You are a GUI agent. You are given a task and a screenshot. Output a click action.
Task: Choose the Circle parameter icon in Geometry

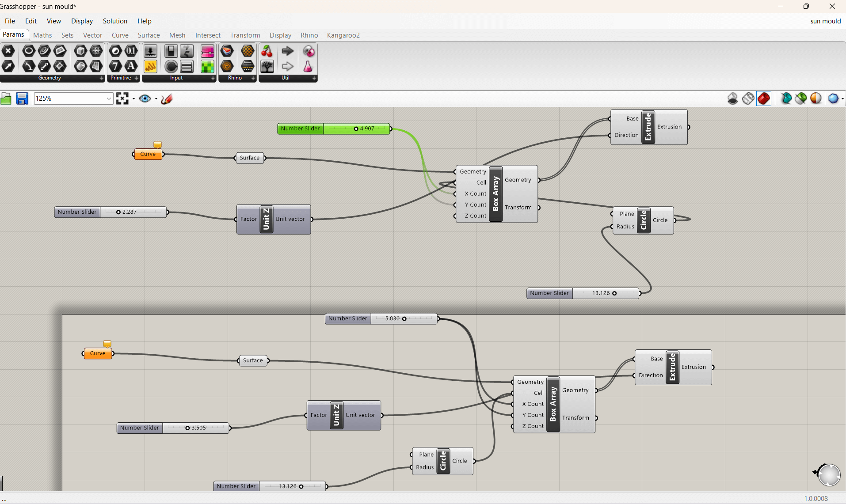pos(29,51)
